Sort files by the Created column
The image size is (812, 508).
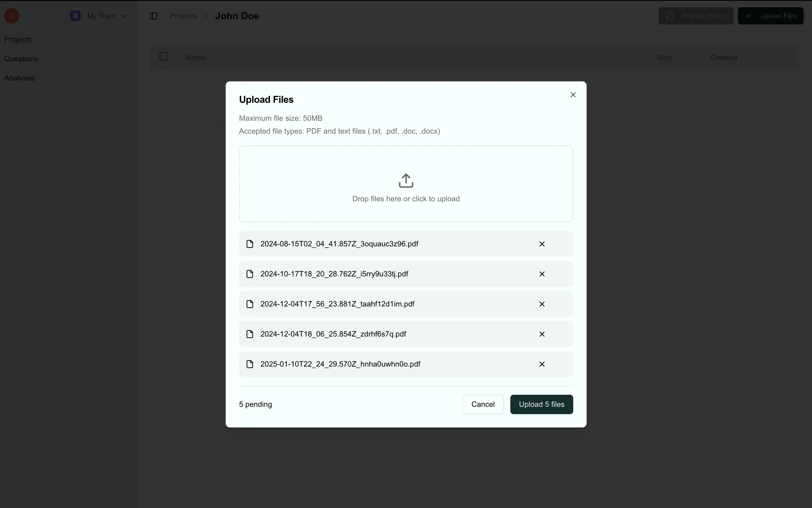(x=723, y=57)
